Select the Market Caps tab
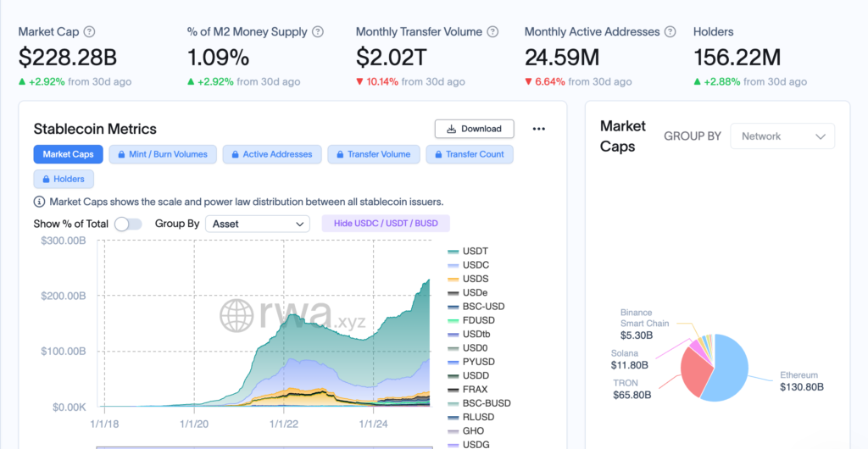Screen dimensions: 868x449 68,154
